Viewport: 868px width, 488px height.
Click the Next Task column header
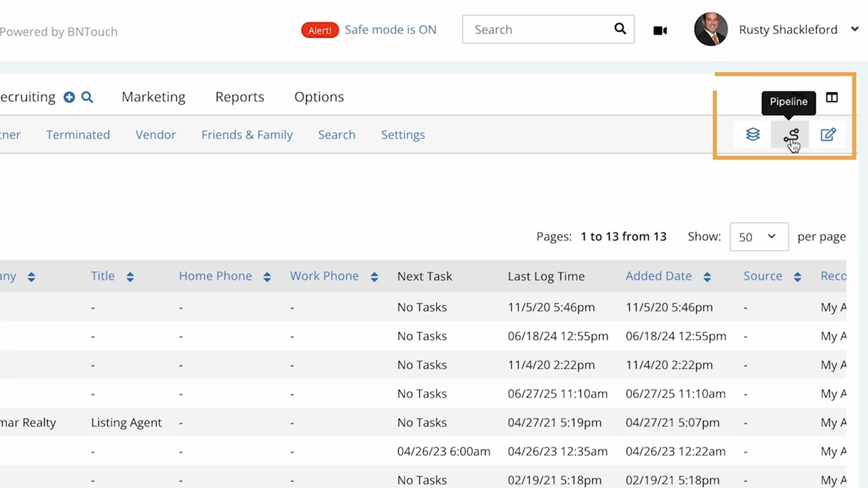pos(425,276)
